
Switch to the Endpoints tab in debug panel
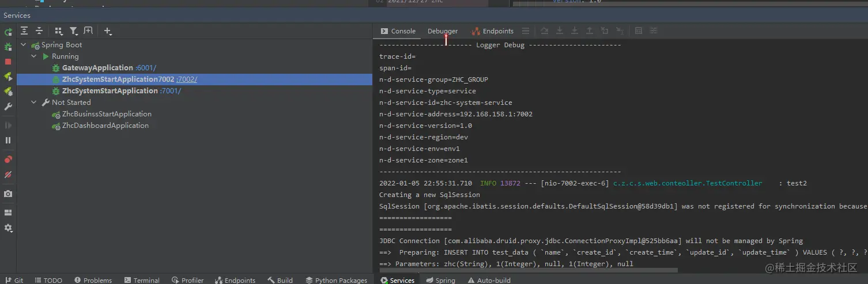[493, 31]
